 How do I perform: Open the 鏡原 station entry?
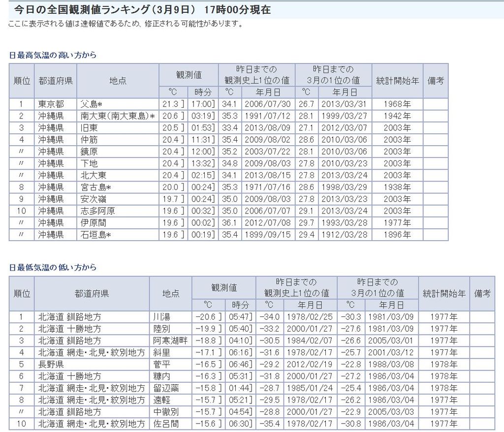pos(89,152)
